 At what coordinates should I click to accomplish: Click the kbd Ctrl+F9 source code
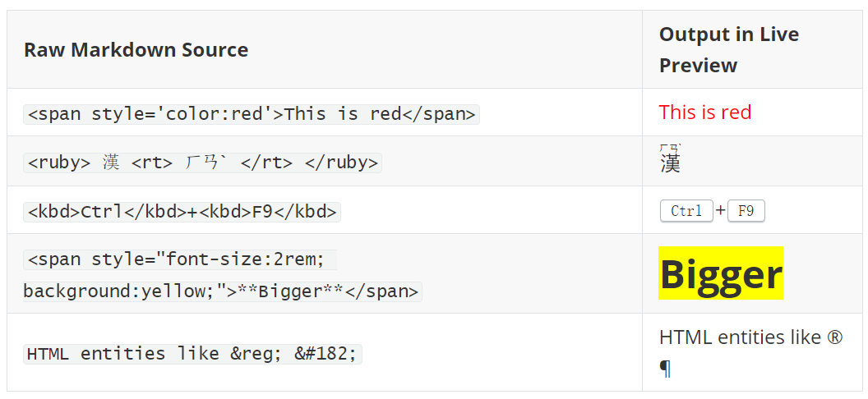[182, 211]
